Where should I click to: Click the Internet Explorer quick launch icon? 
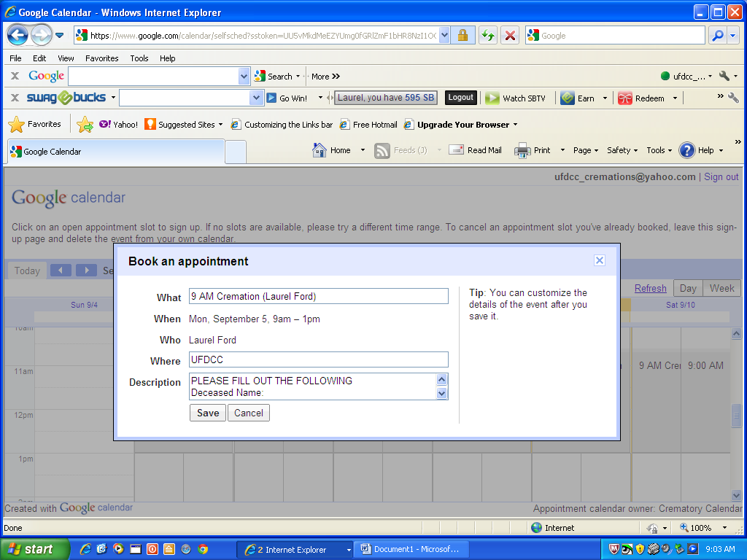pos(85,549)
